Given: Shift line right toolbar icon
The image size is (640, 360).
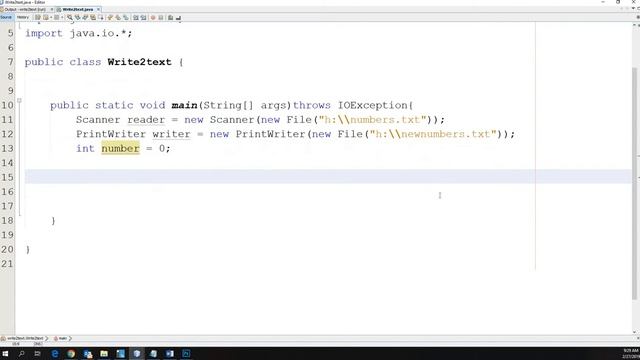Looking at the screenshot, I should point(143,18).
